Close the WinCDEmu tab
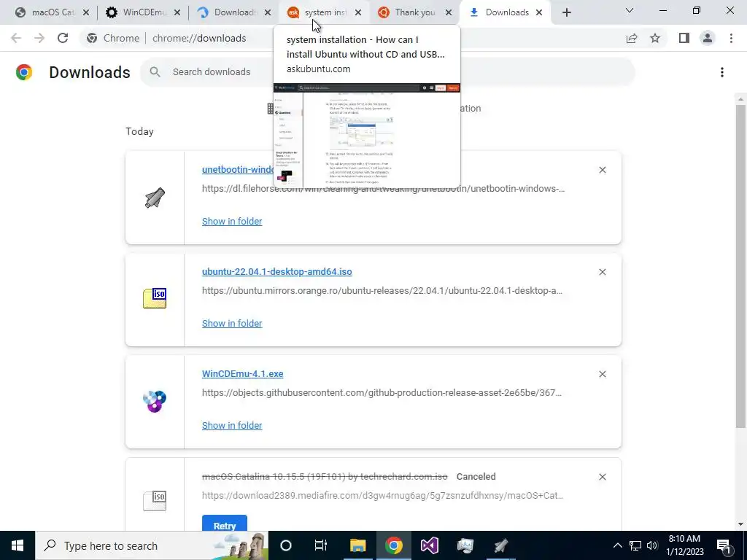 (177, 13)
